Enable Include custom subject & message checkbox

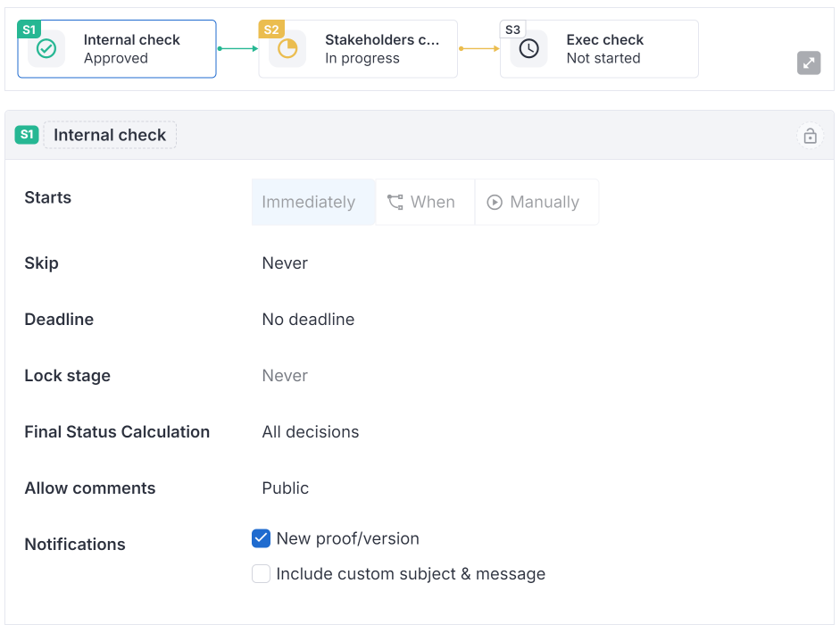261,574
